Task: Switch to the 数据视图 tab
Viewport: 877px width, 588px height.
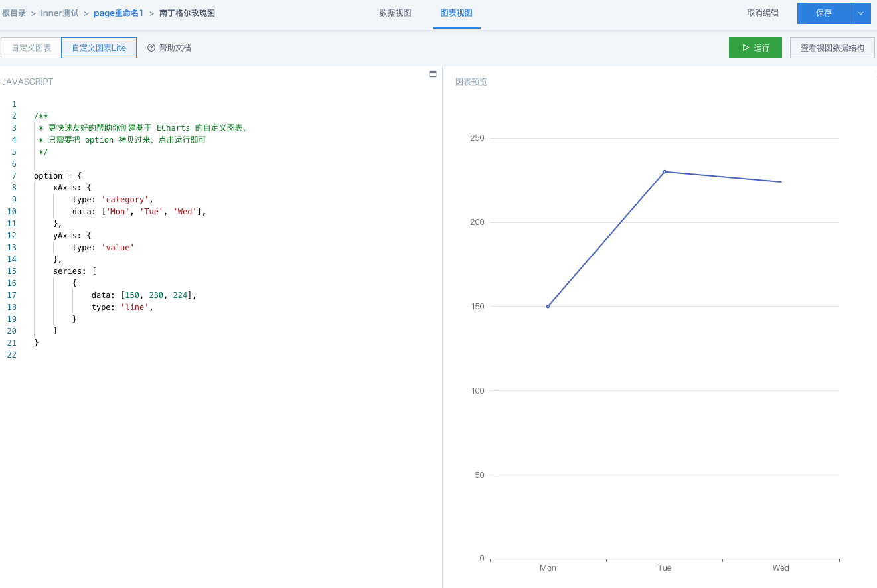Action: tap(395, 13)
